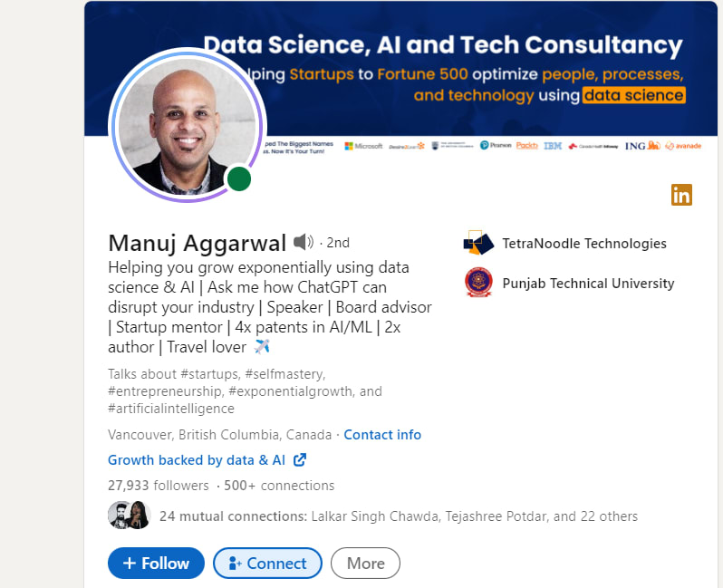Image resolution: width=723 pixels, height=588 pixels.
Task: Open the More actions dropdown
Action: (x=365, y=564)
